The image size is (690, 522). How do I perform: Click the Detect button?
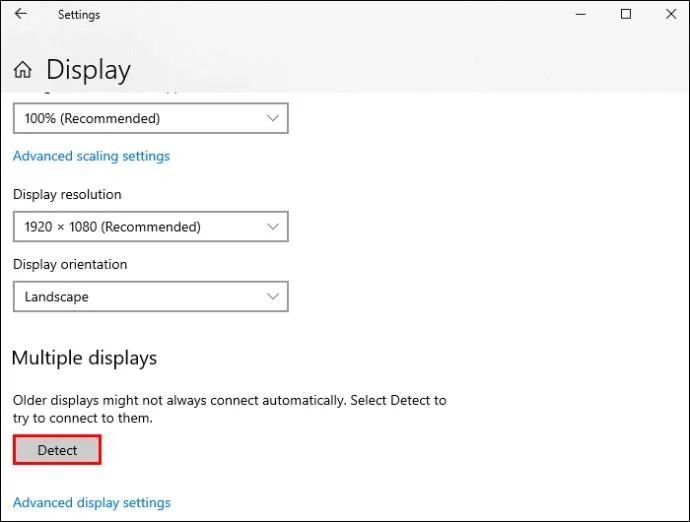click(x=57, y=450)
